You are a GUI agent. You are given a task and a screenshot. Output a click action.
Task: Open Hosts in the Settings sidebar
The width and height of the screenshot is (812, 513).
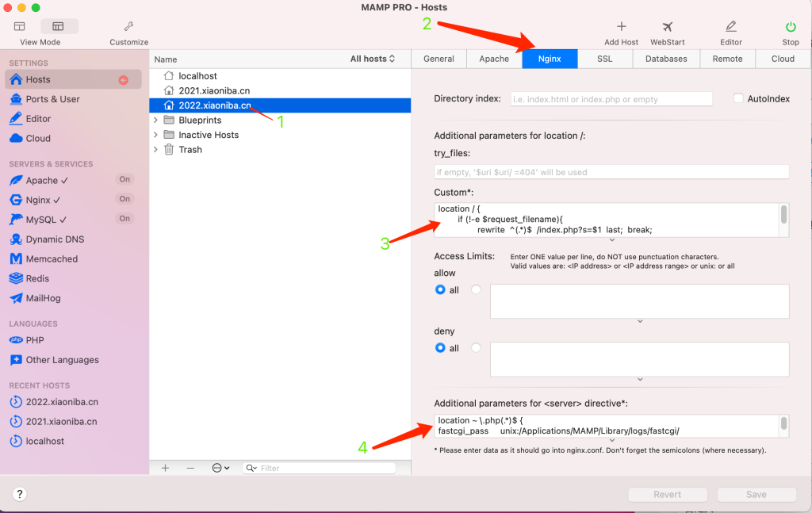pyautogui.click(x=73, y=79)
